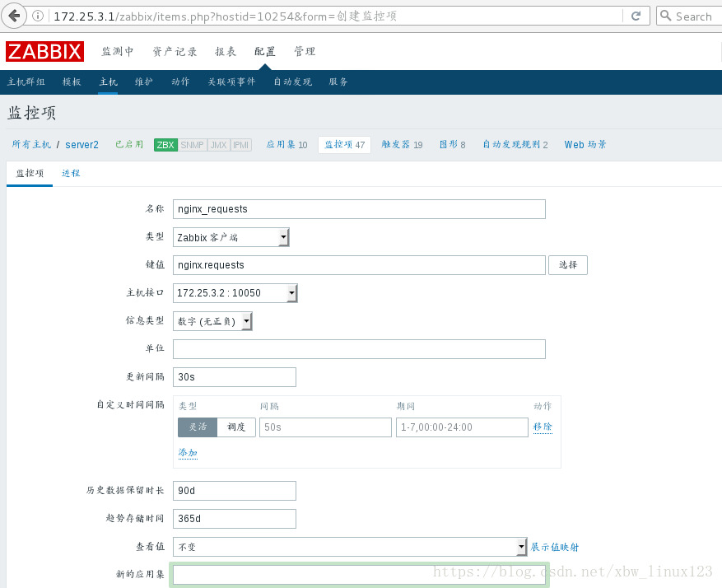
Task: Switch to the 进程 form tab
Action: [71, 173]
